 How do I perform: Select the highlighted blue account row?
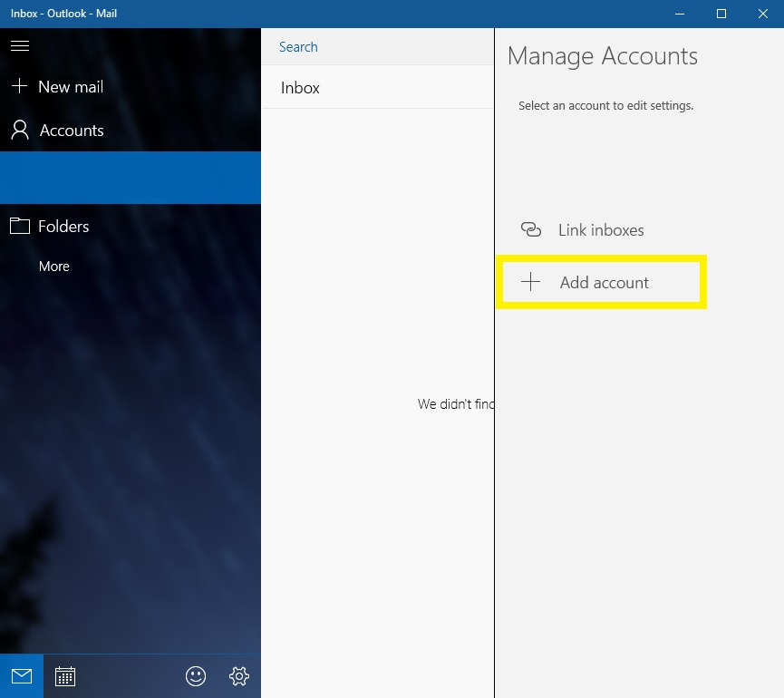[130, 178]
